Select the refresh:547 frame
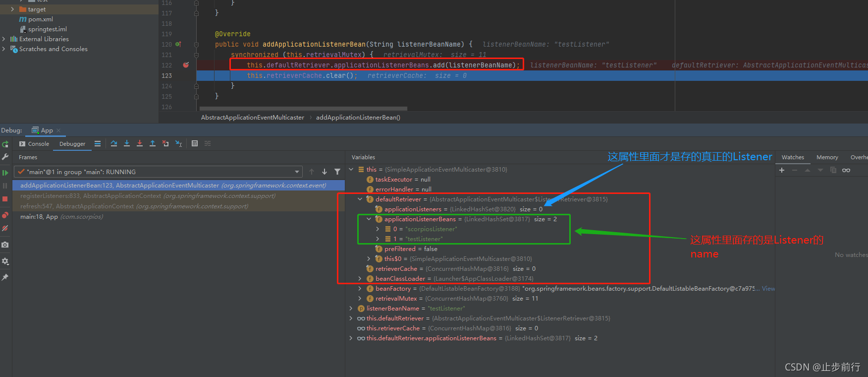 [x=178, y=206]
